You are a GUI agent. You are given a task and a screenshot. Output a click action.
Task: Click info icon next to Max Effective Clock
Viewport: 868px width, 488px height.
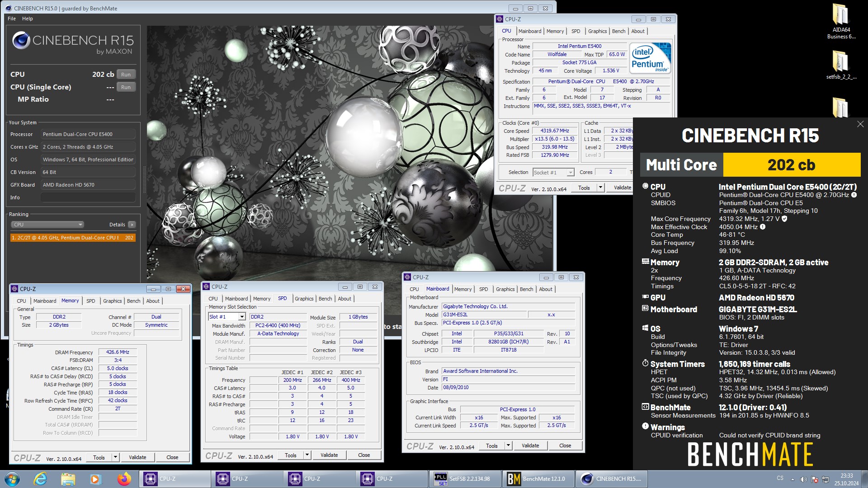pos(763,227)
